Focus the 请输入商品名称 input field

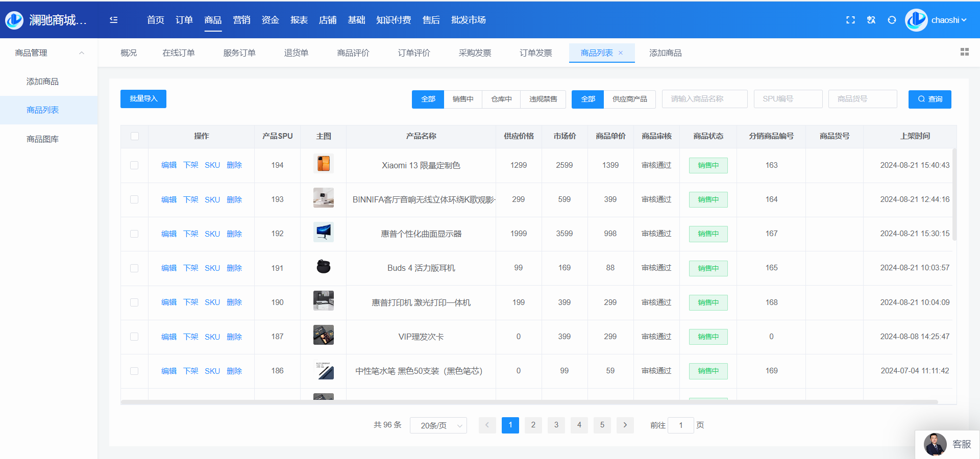click(704, 99)
